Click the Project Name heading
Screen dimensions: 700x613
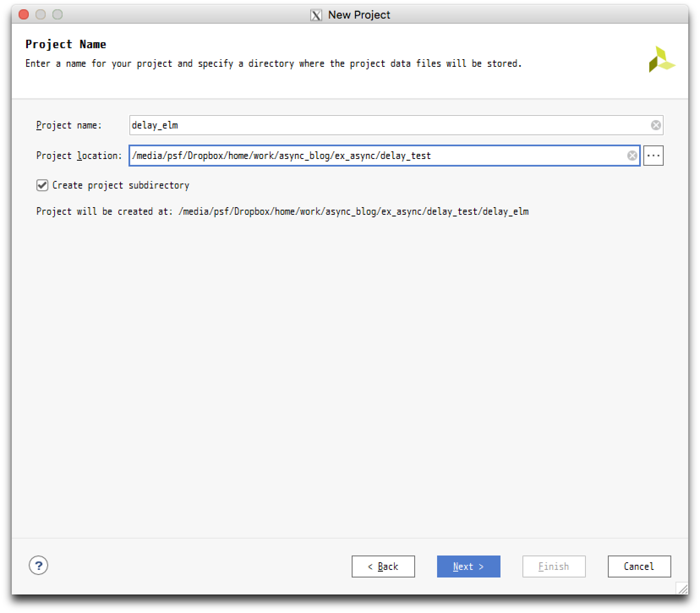point(66,44)
